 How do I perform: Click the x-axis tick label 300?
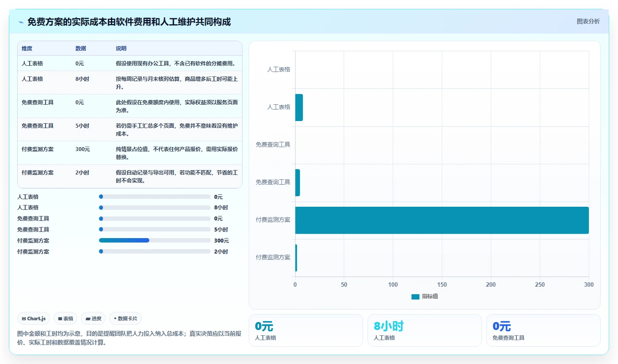point(589,285)
